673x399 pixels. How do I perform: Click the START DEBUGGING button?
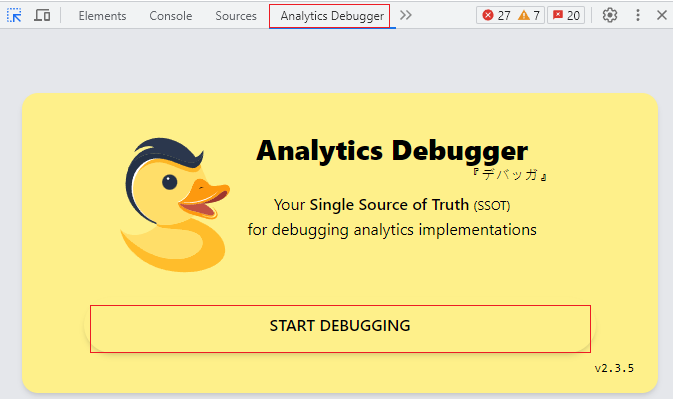(340, 329)
